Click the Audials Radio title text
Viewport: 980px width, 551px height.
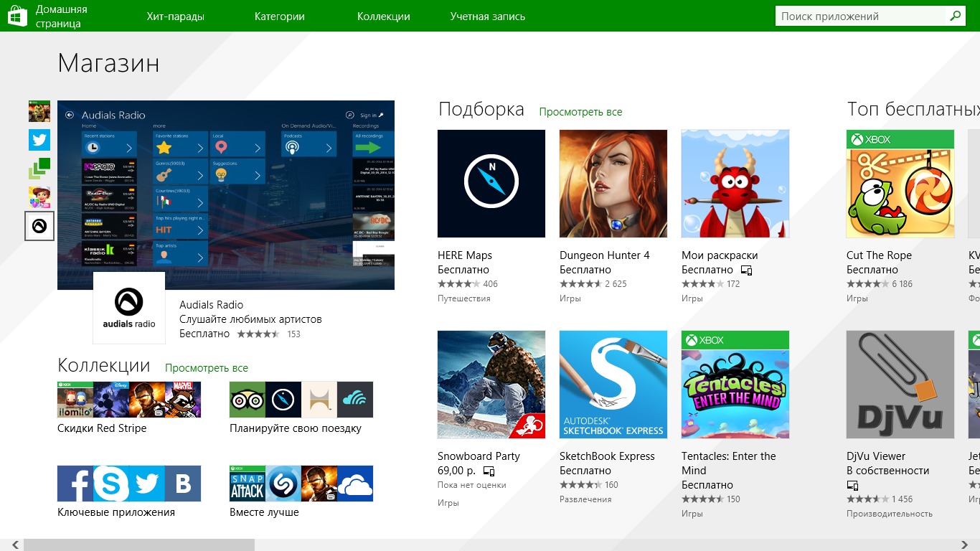(x=211, y=305)
